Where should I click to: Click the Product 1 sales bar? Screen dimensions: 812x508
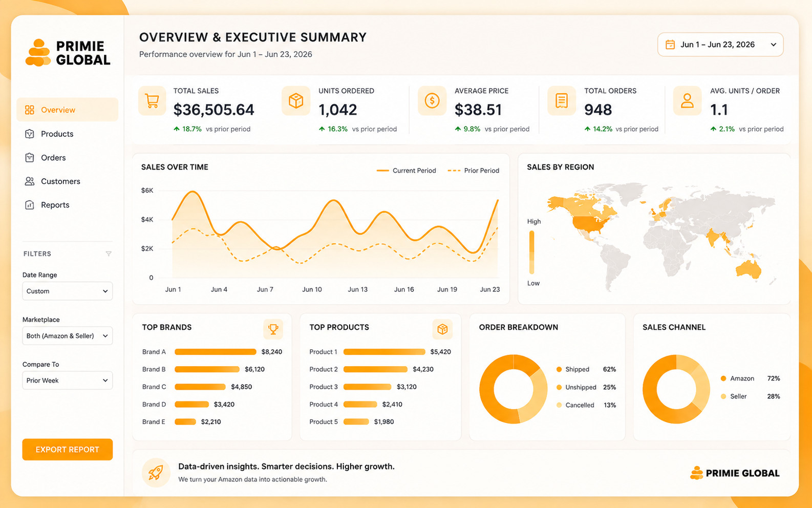coord(384,352)
